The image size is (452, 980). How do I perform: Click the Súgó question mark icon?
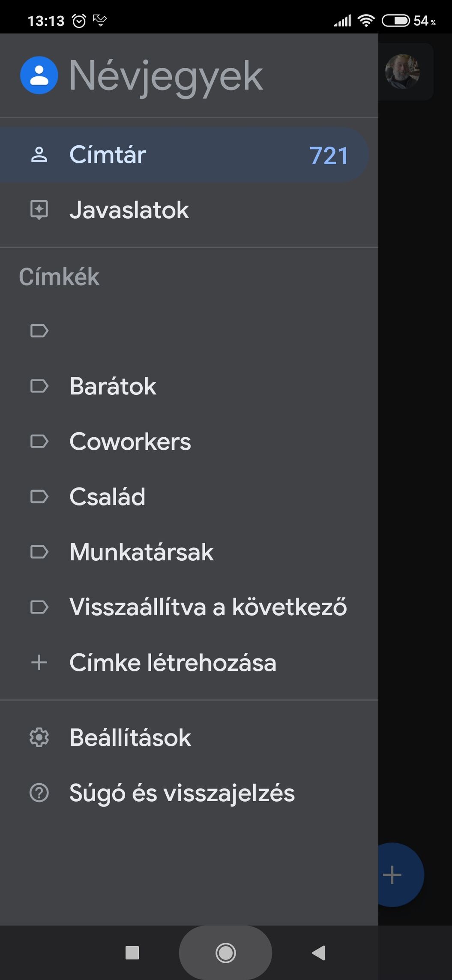pyautogui.click(x=39, y=793)
